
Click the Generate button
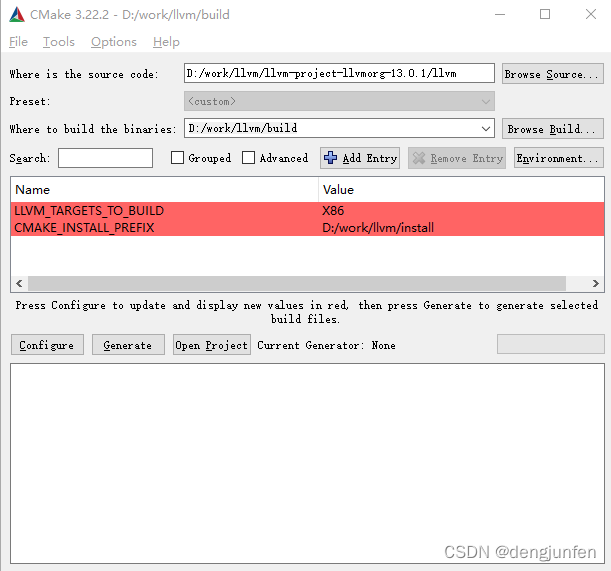coord(128,345)
